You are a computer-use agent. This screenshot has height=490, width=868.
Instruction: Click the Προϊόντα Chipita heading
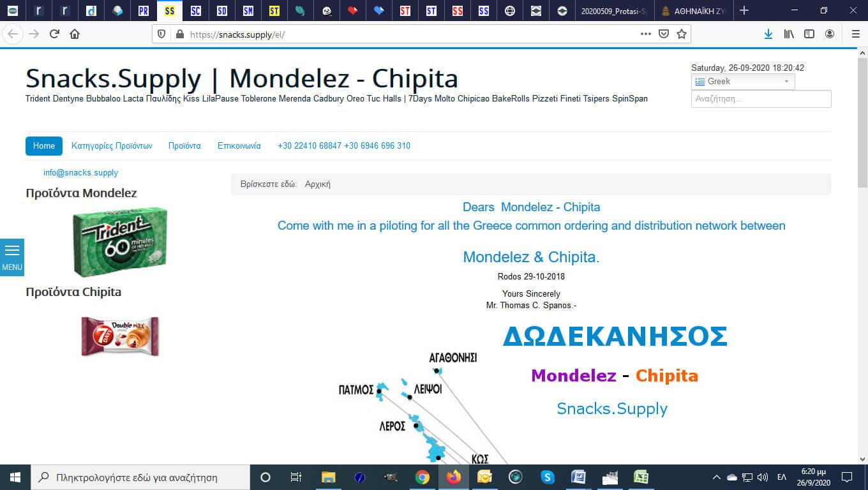(x=73, y=292)
